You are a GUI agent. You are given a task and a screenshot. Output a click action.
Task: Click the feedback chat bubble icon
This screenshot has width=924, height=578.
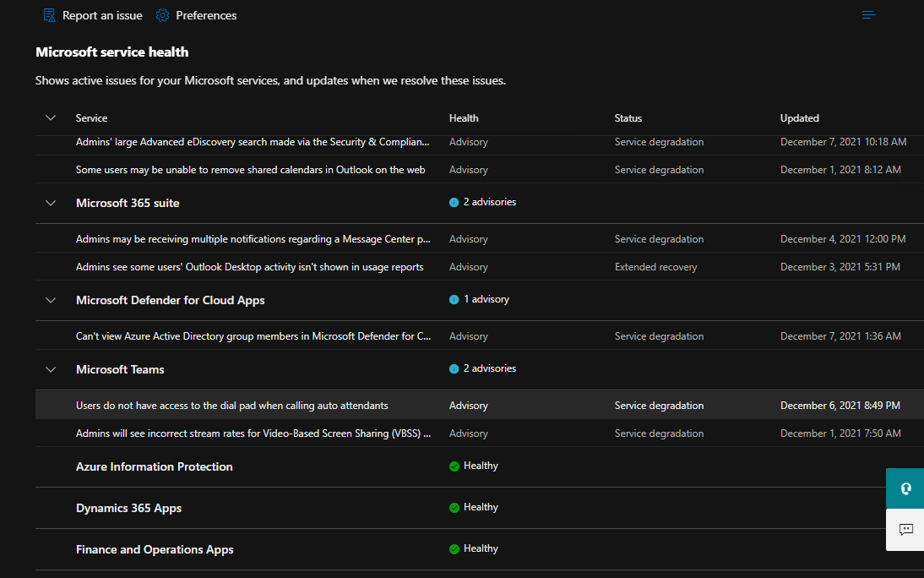[905, 530]
